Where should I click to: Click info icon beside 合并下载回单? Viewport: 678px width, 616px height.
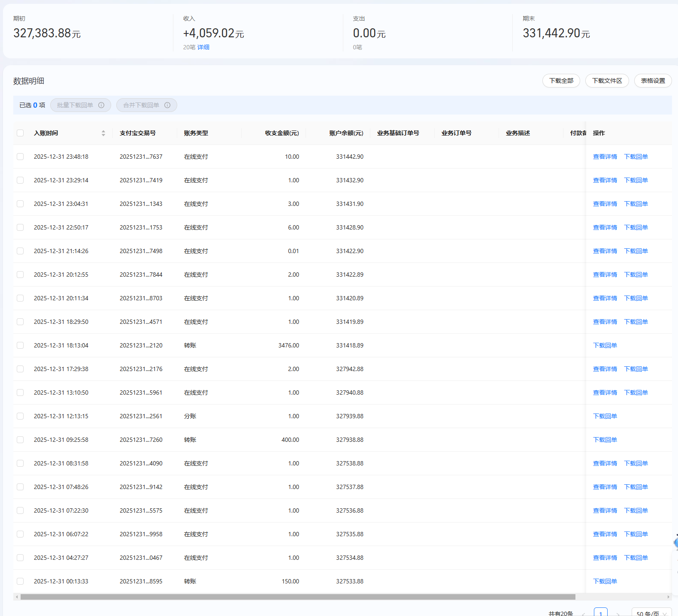[167, 105]
